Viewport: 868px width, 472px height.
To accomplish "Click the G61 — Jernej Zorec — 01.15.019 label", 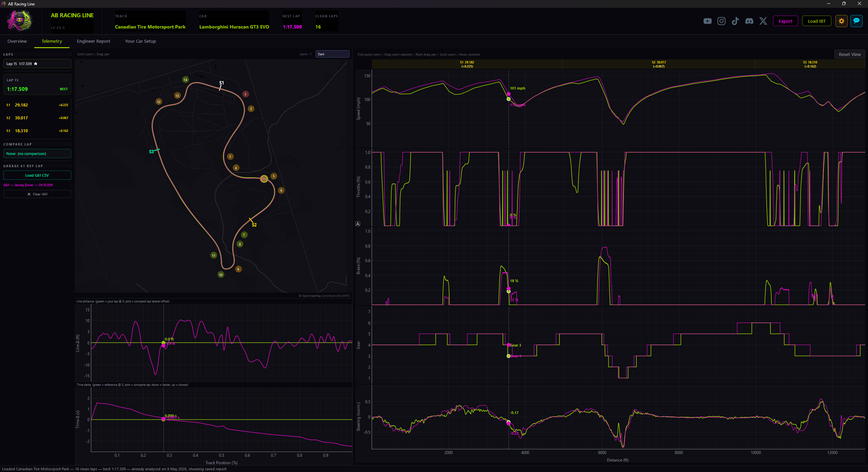I will pyautogui.click(x=28, y=185).
